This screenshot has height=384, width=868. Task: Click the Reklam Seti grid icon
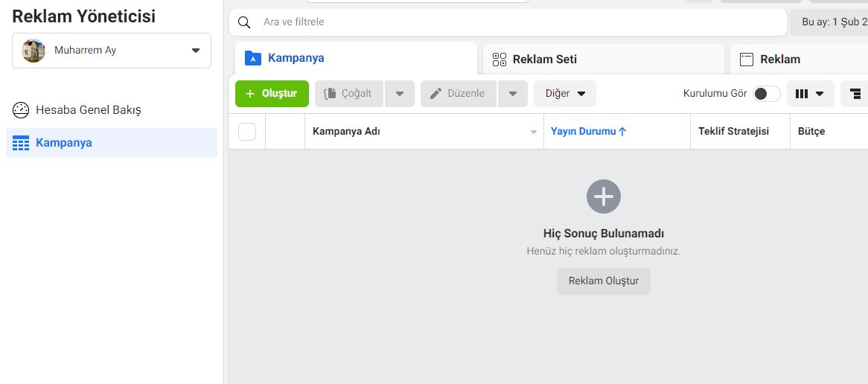point(500,60)
